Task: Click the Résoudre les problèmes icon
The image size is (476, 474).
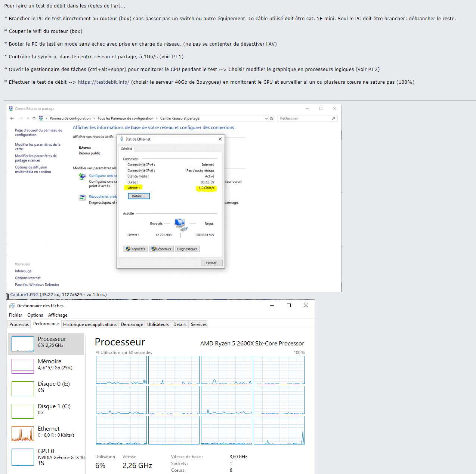Action: [82, 197]
